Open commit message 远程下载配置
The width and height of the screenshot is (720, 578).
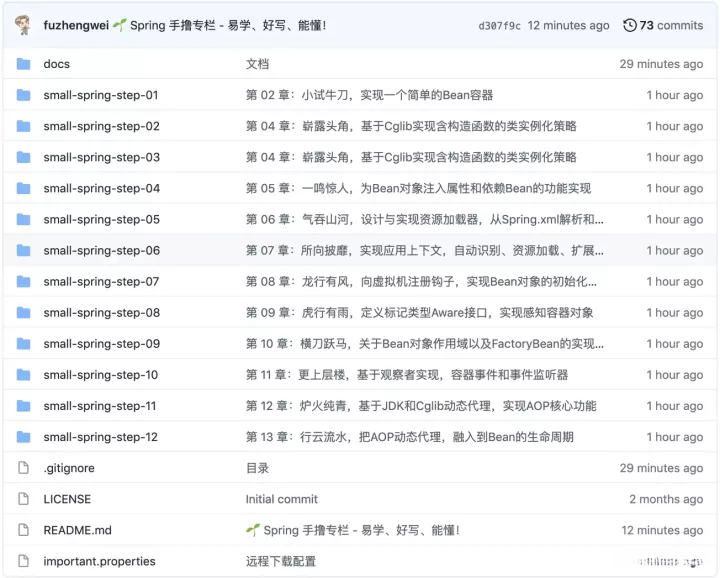(x=281, y=561)
